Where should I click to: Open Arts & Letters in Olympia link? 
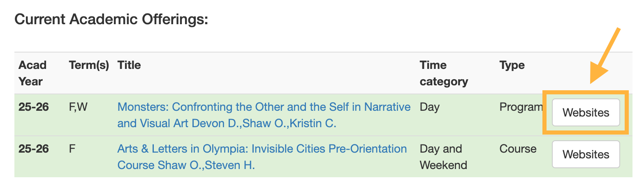point(262,149)
